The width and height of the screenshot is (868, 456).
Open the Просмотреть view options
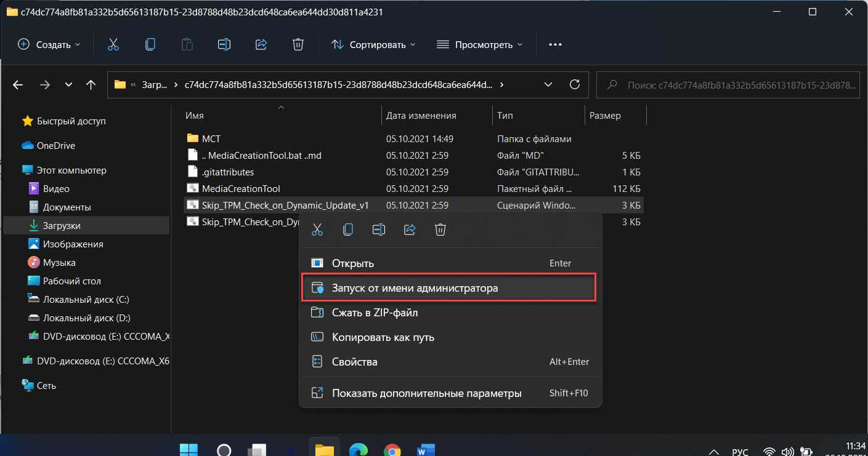point(479,44)
